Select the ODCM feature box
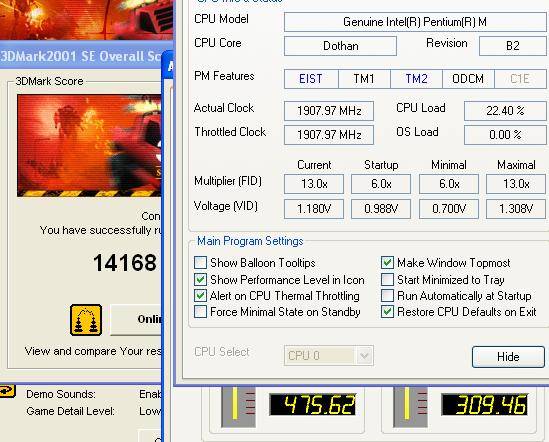549x442 pixels. pos(468,79)
